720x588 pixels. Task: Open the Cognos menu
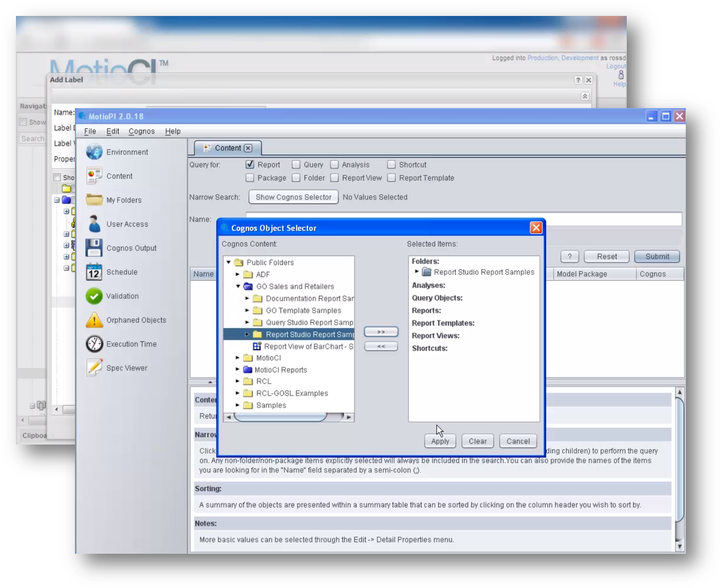coord(142,131)
